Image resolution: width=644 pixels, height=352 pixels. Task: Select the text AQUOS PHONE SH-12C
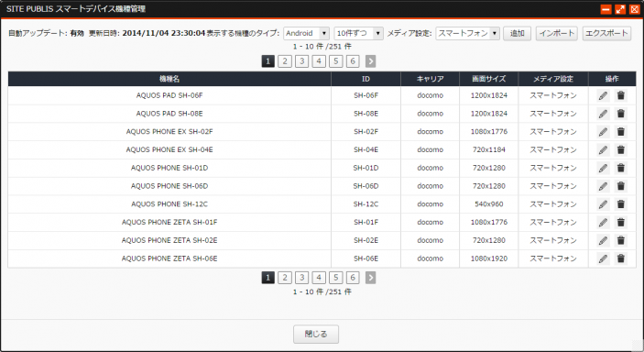[x=169, y=204]
